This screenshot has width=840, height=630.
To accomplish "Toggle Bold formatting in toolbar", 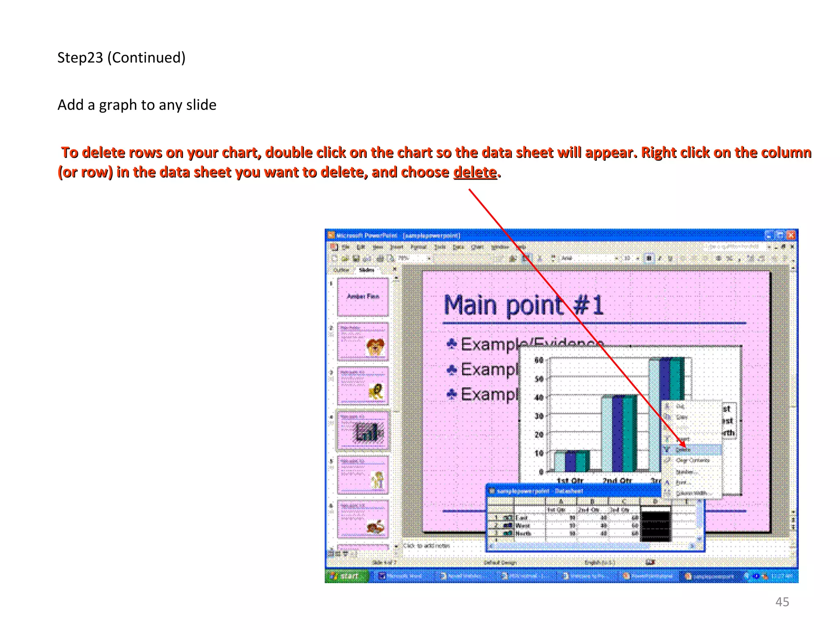I will (x=649, y=258).
